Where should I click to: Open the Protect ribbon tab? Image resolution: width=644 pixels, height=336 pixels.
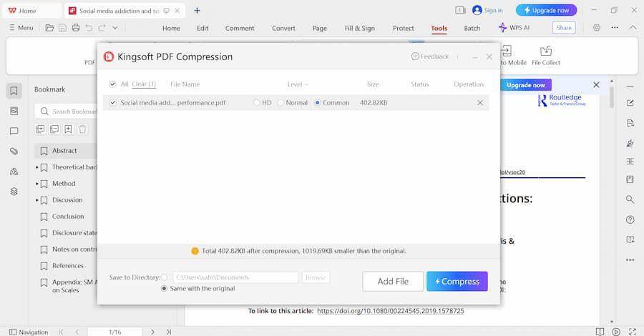coord(404,28)
